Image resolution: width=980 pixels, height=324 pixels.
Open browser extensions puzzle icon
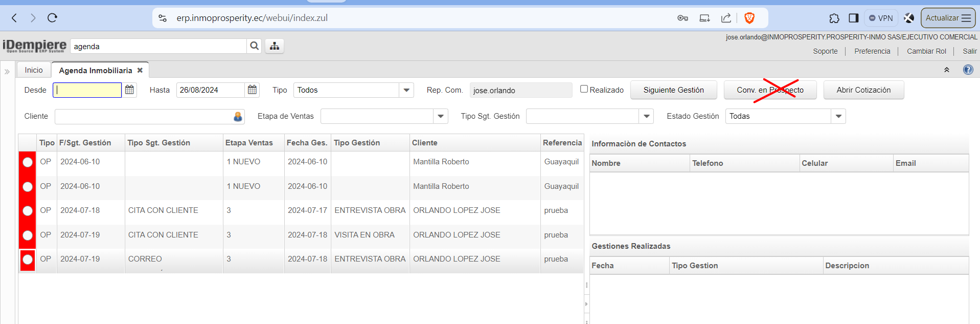point(834,18)
